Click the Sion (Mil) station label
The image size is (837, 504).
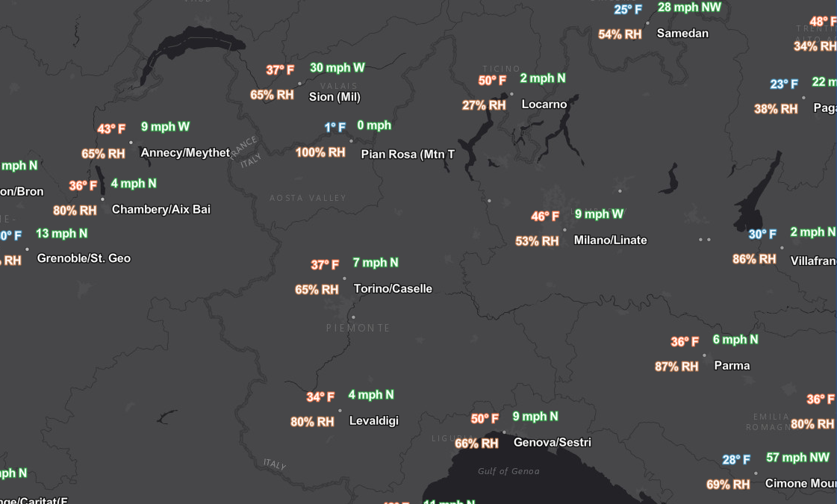point(335,96)
